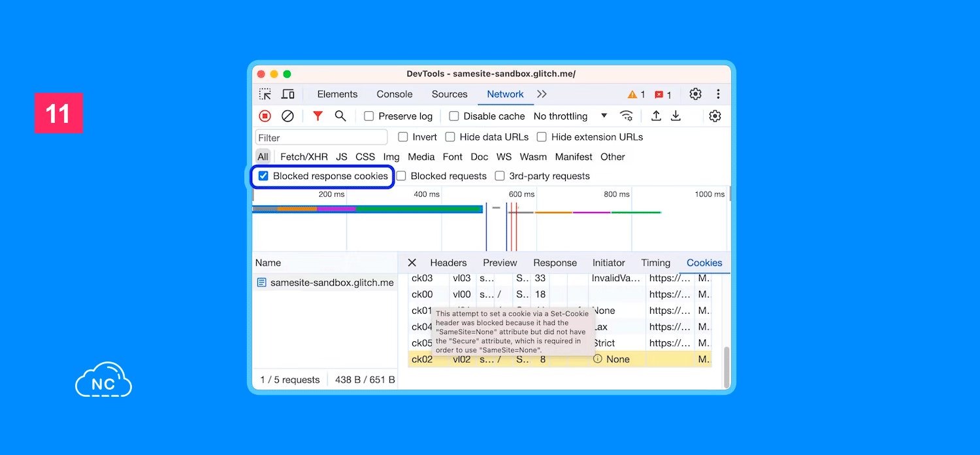Uncheck Blocked response cookies

263,176
